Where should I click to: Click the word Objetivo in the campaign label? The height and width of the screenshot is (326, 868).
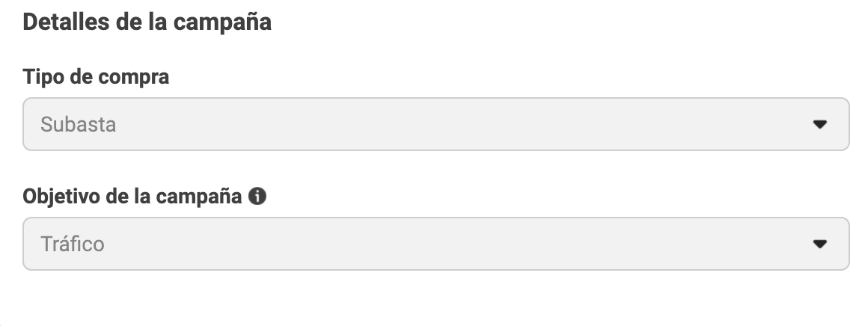(61, 197)
